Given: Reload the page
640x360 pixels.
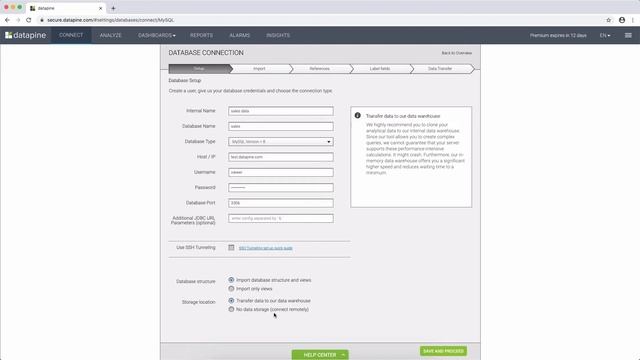Looking at the screenshot, I should (x=29, y=20).
